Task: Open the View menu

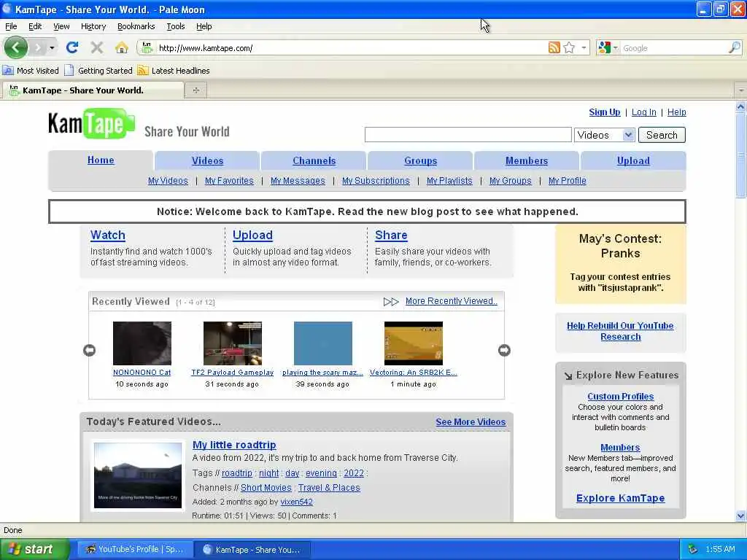Action: (61, 26)
